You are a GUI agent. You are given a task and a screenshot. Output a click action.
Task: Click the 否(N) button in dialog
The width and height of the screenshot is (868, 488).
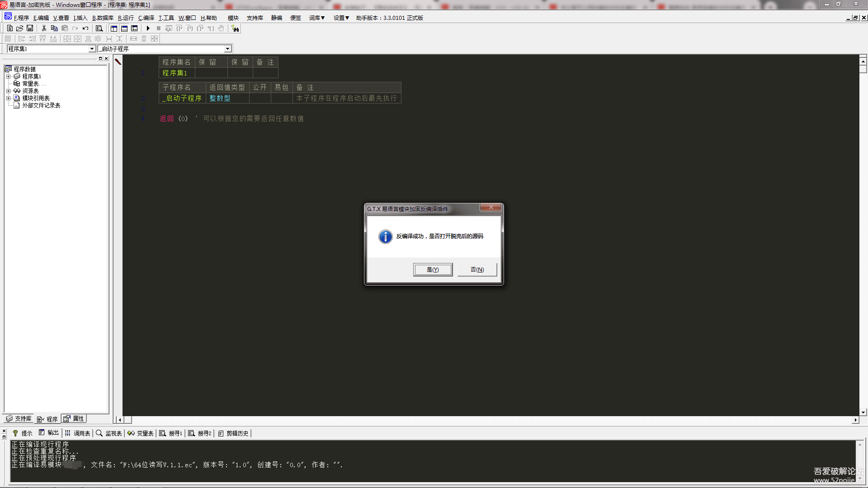pos(477,270)
